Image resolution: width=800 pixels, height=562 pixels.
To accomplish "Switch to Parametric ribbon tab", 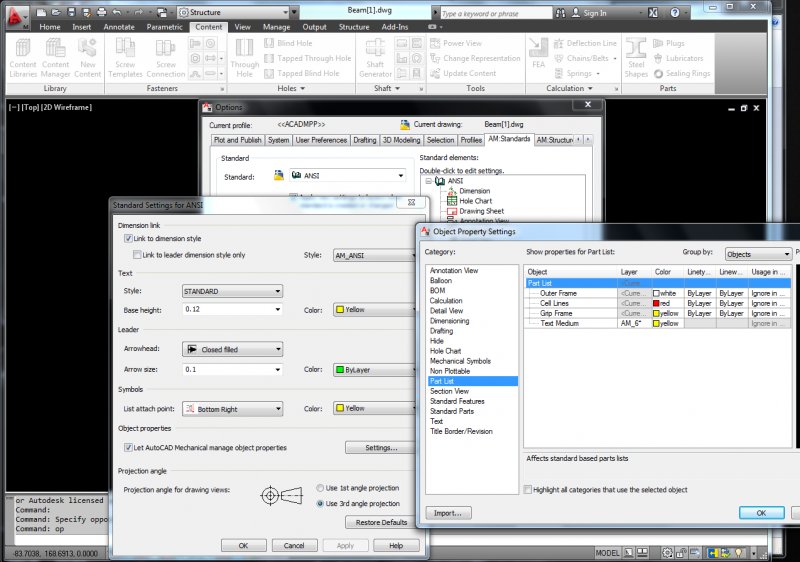I will click(x=164, y=27).
